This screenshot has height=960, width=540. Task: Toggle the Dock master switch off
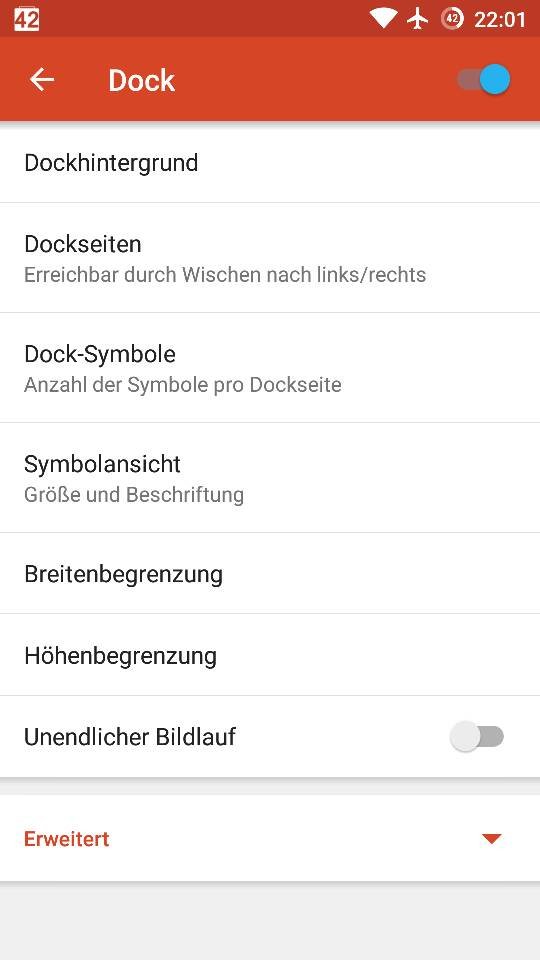pos(484,80)
